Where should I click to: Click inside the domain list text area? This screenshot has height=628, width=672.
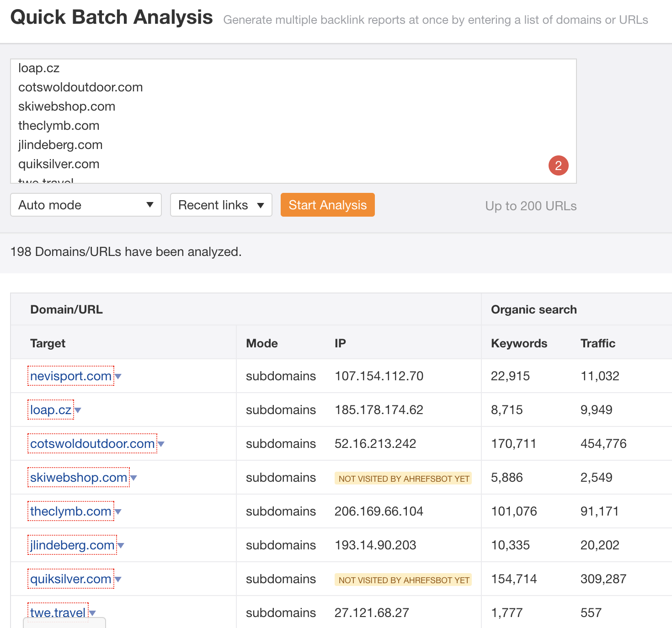293,121
